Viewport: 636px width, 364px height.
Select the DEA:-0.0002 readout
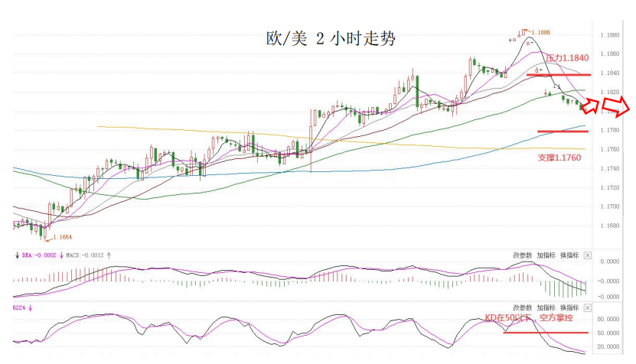coord(39,255)
